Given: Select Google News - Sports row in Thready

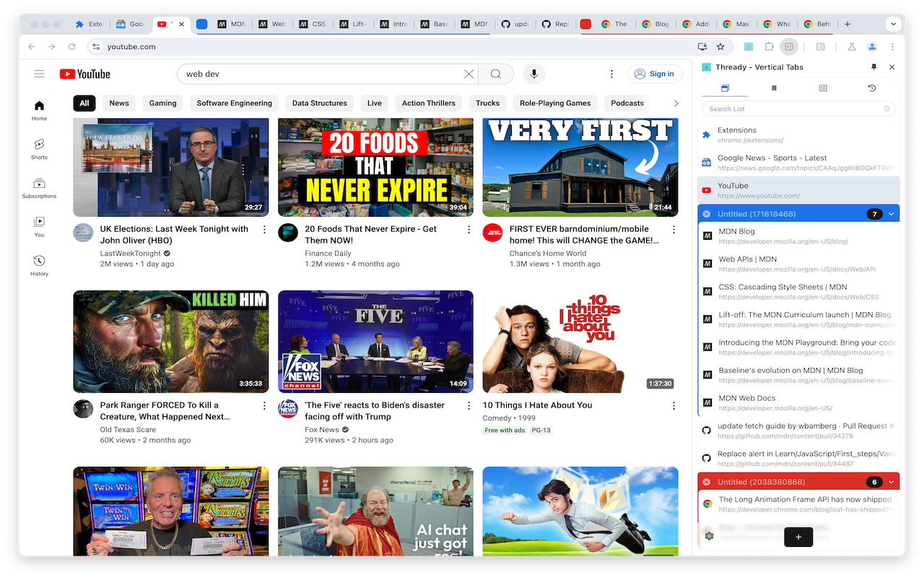Looking at the screenshot, I should coord(798,163).
